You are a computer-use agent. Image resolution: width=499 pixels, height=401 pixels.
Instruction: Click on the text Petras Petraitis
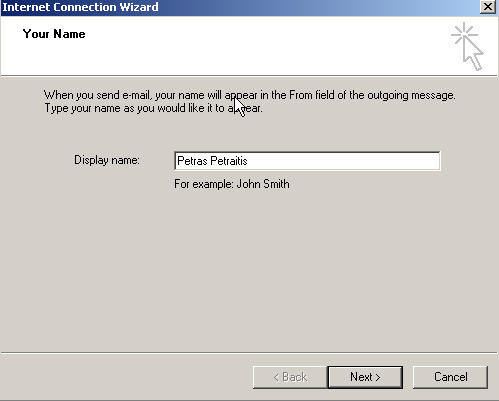pyautogui.click(x=212, y=161)
